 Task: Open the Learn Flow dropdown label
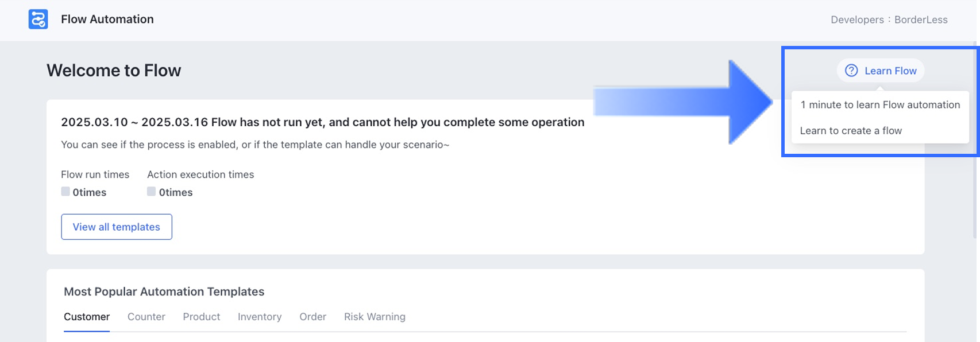coord(890,71)
